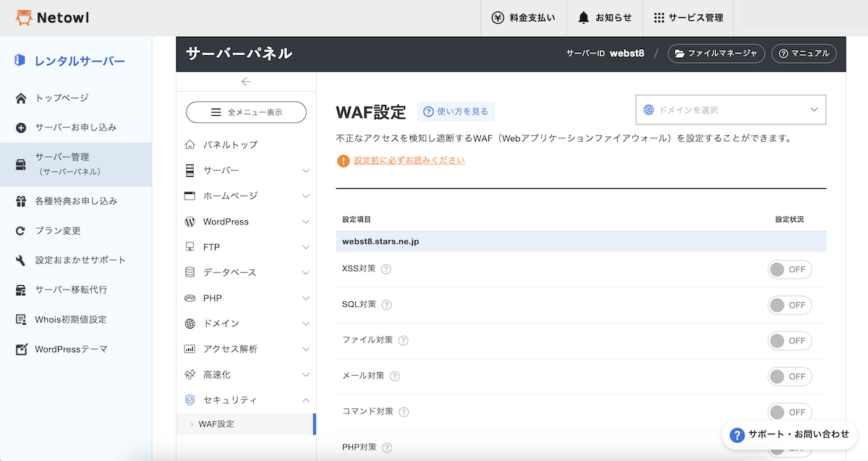Viewport: 868px width, 461px height.
Task: Open サポート・お問い合わせ chat button
Action: pyautogui.click(x=790, y=434)
